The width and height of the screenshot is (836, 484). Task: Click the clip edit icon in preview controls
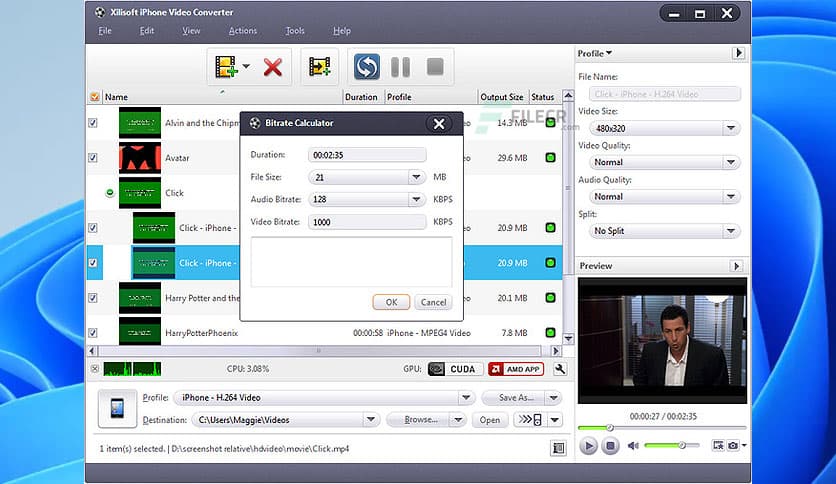pyautogui.click(x=718, y=445)
